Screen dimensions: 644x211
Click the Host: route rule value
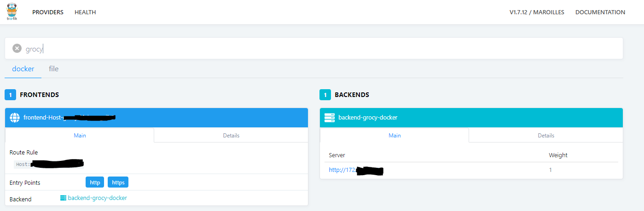point(48,164)
